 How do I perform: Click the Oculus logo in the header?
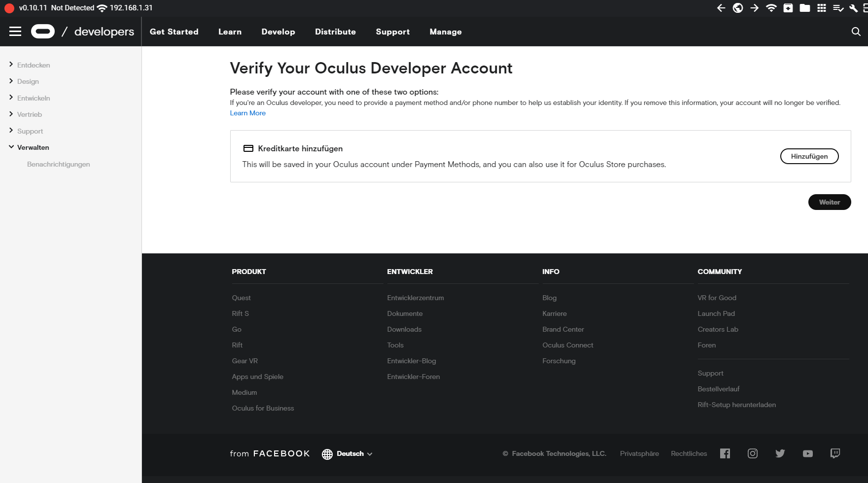click(x=43, y=32)
